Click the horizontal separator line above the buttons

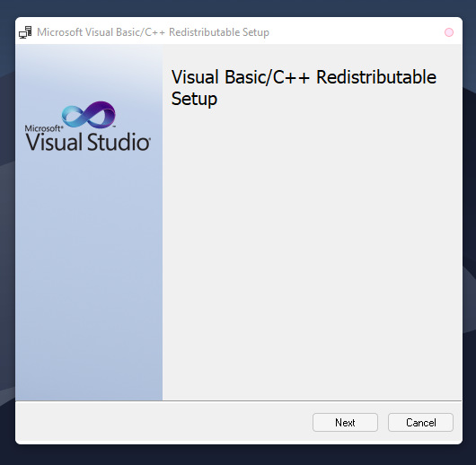tap(239, 400)
